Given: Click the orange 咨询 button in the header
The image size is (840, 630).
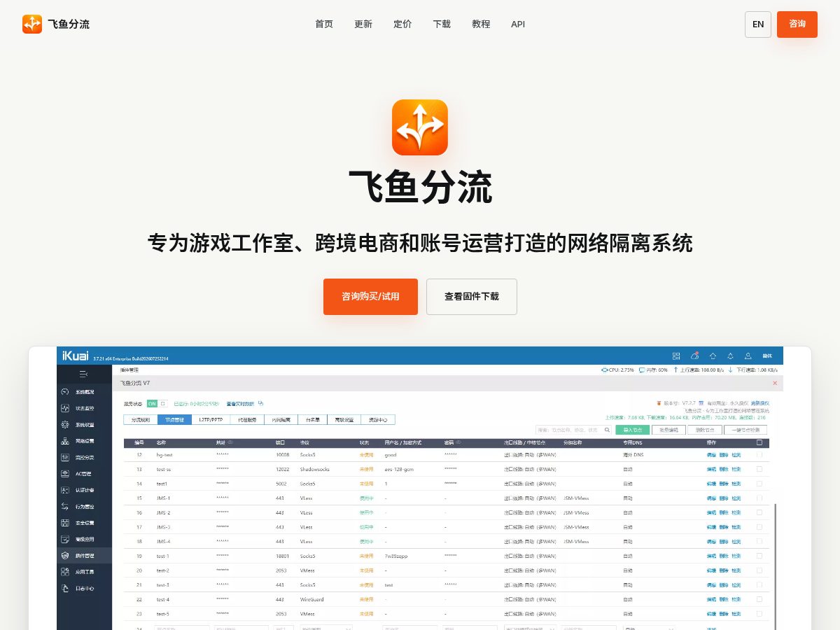Looking at the screenshot, I should tap(797, 24).
